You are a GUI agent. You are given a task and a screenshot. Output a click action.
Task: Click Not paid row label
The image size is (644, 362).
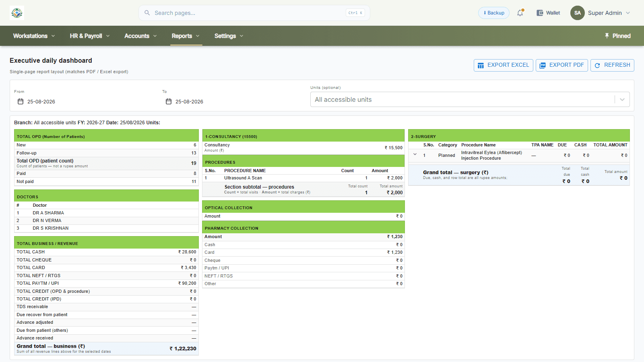pos(25,181)
